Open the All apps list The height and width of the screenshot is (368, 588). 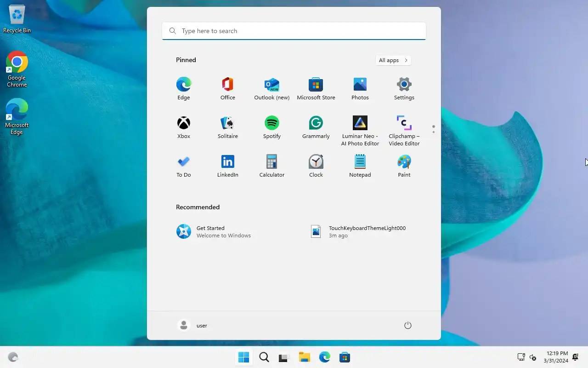(393, 60)
